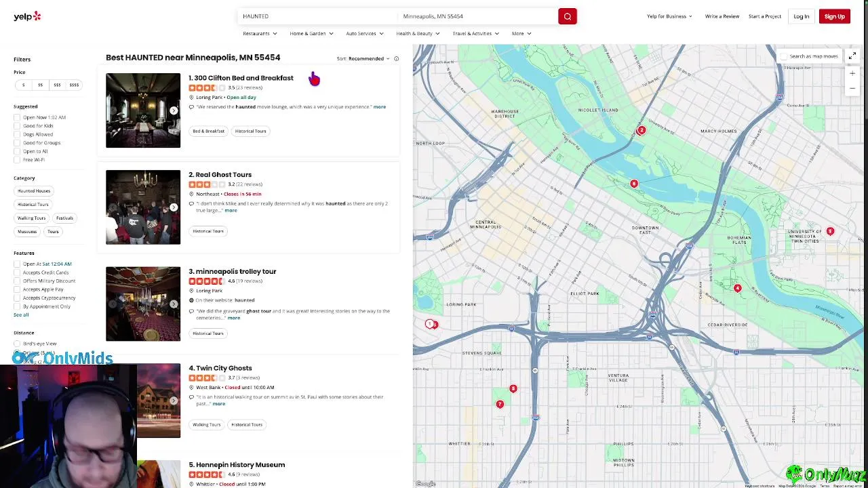This screenshot has width=868, height=488.
Task: Select Bird's-eye View distance option
Action: coord(17,344)
